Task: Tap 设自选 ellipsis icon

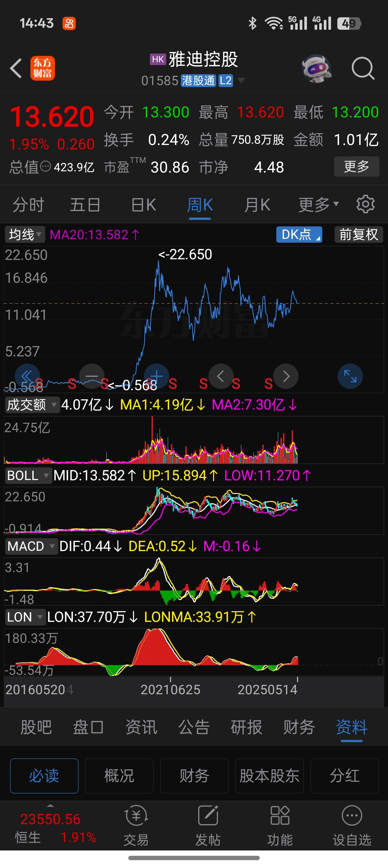Action: [352, 815]
